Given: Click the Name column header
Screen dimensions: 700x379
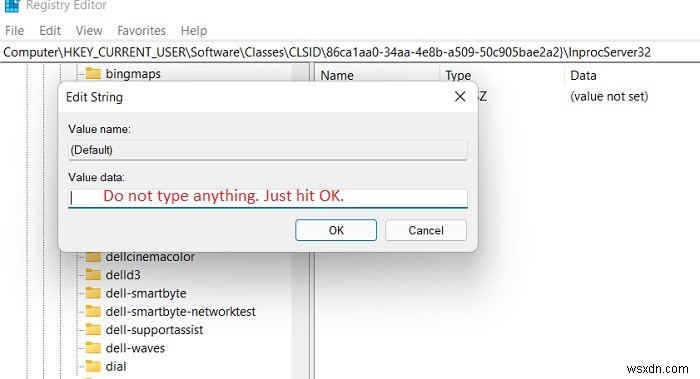Looking at the screenshot, I should coord(337,75).
